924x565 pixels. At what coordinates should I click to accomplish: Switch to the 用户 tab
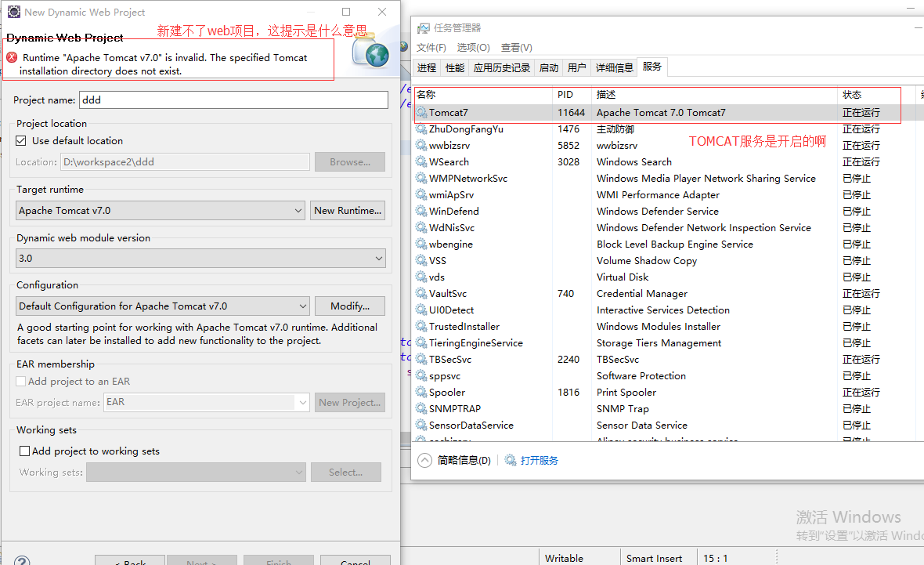[576, 68]
